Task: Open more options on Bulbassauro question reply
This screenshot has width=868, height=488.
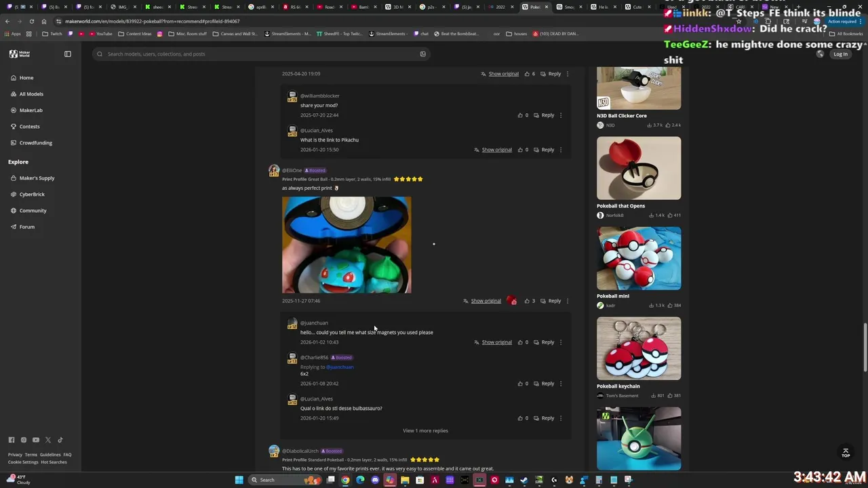Action: 561,418
